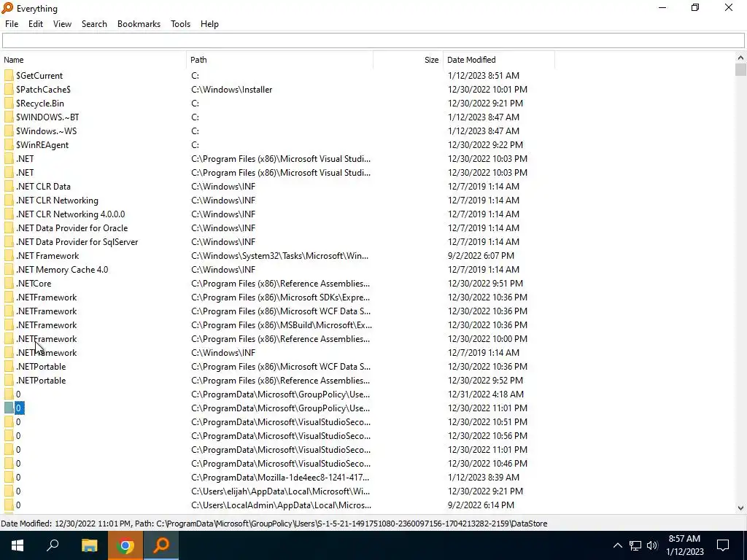
Task: Click folder icon of $GetCurrent
Action: (x=9, y=75)
